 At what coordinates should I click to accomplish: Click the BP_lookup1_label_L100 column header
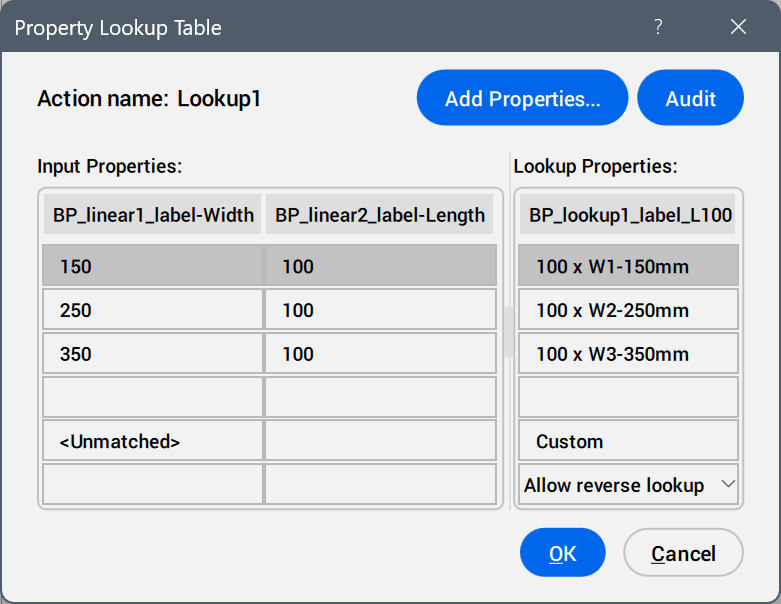pyautogui.click(x=629, y=214)
